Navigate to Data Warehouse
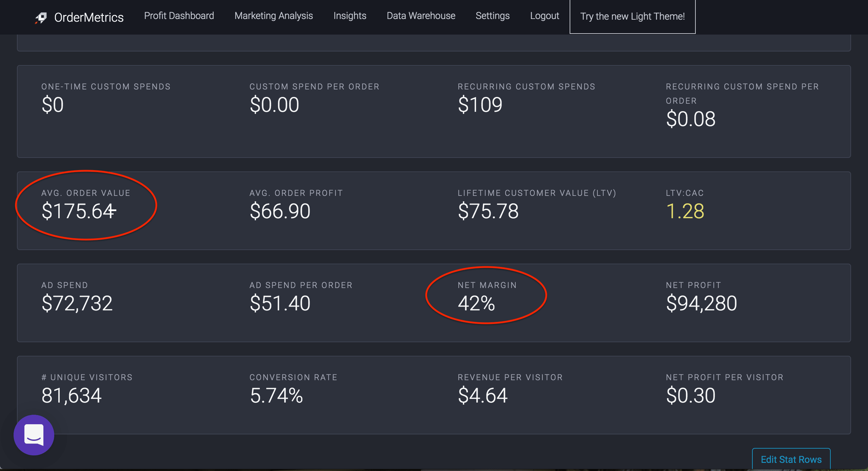868x471 pixels. pyautogui.click(x=421, y=16)
